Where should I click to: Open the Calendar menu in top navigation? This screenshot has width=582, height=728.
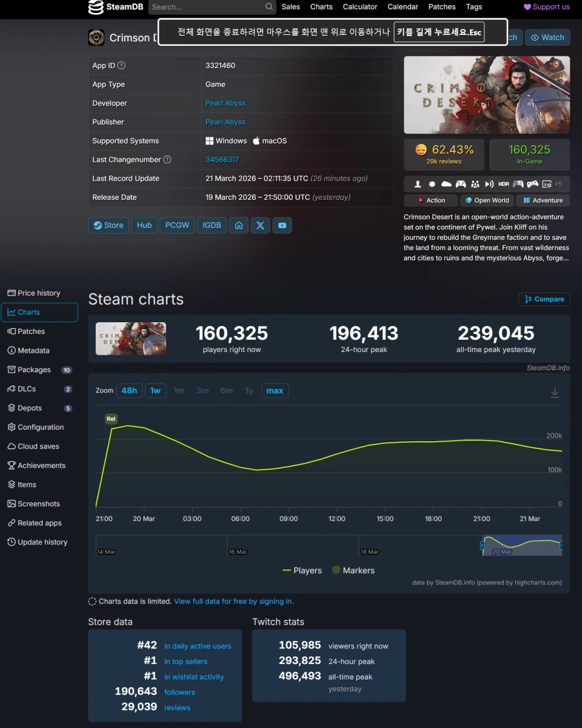(x=403, y=6)
